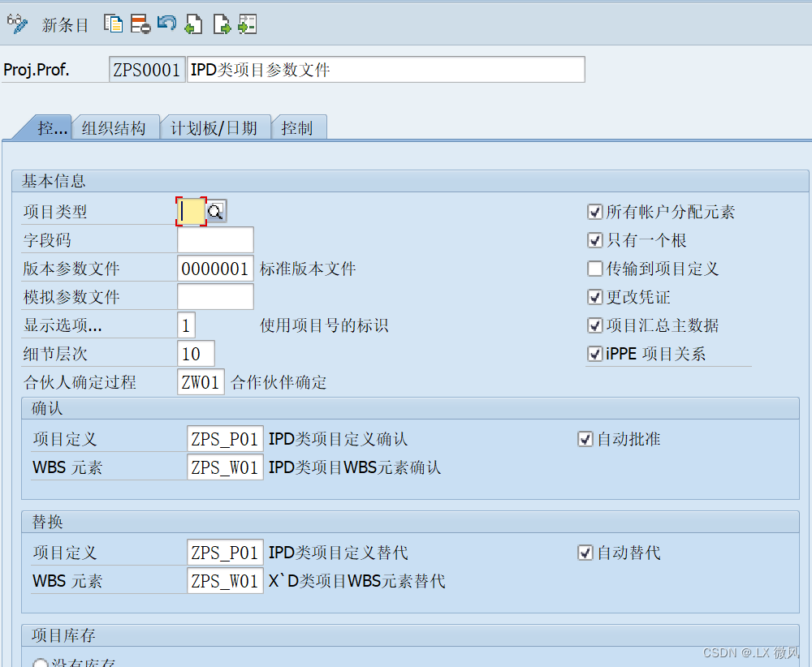Toggle 自动批准 in the 确认 section

click(x=586, y=438)
